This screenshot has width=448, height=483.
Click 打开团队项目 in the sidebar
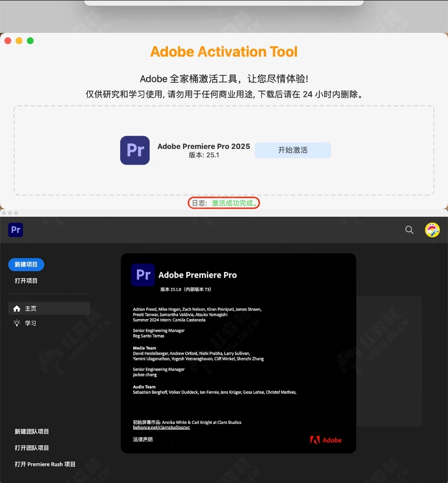[x=32, y=448]
